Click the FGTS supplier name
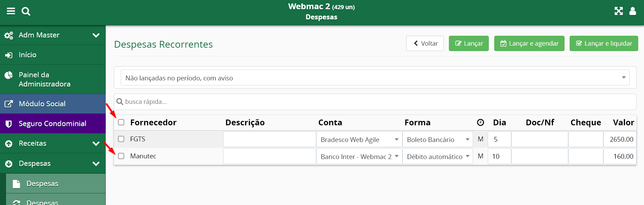This screenshot has width=644, height=205. (x=137, y=139)
